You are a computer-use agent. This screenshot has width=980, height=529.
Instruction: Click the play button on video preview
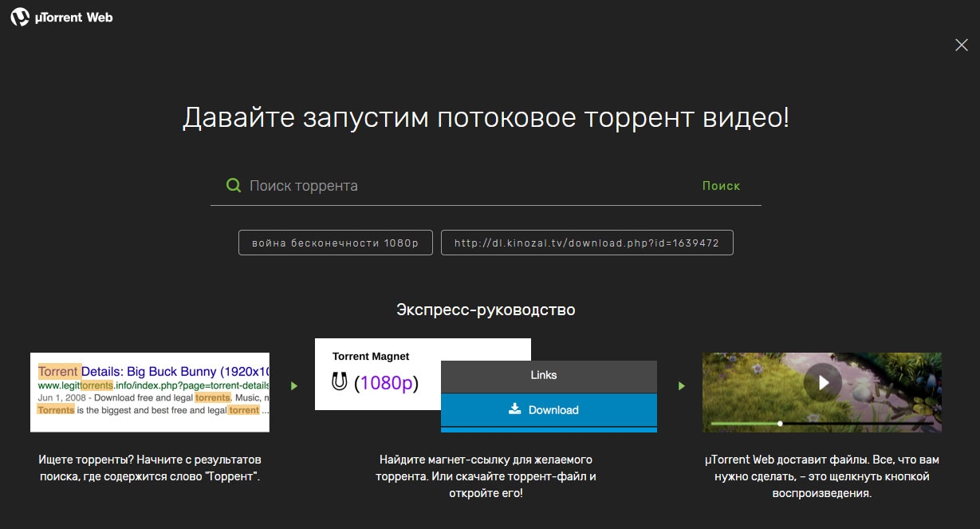coord(822,383)
